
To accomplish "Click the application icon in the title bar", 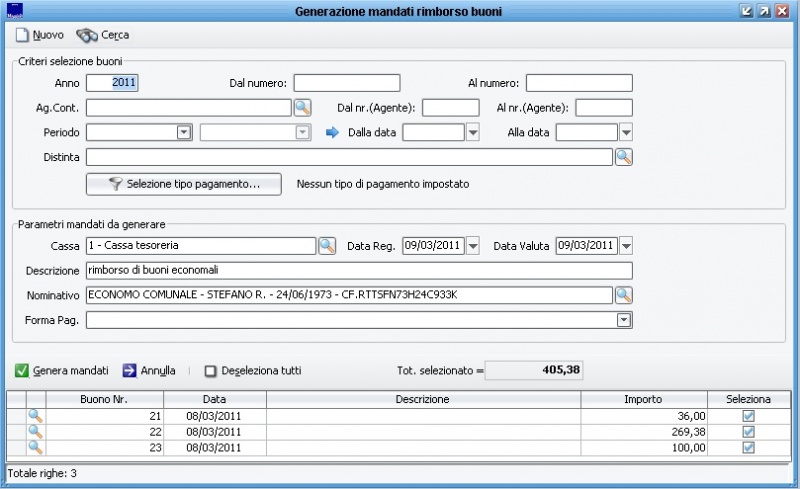I will pos(15,11).
